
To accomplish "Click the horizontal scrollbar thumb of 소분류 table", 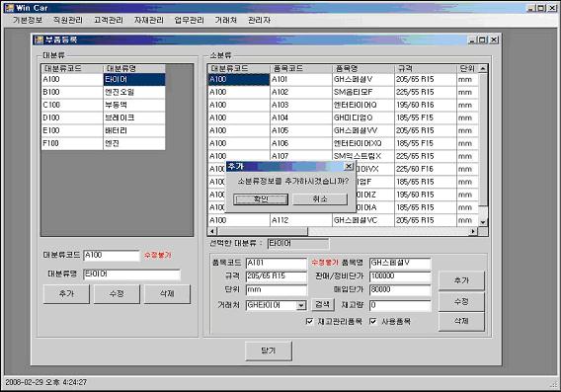I will (263, 231).
